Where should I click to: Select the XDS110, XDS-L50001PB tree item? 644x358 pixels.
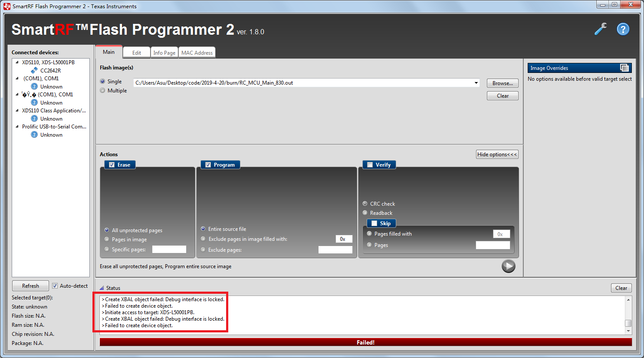tap(48, 62)
